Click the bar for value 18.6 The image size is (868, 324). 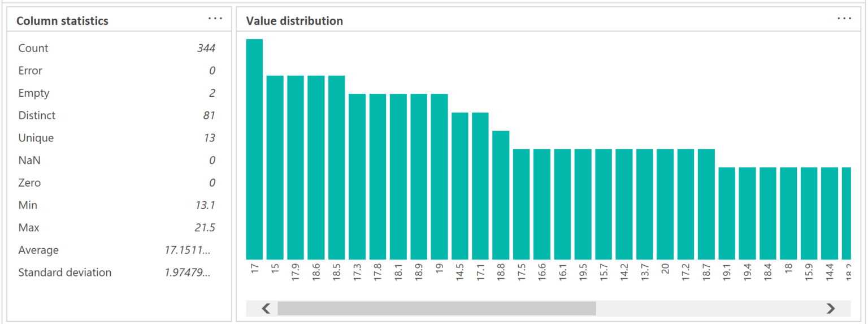[x=316, y=167]
